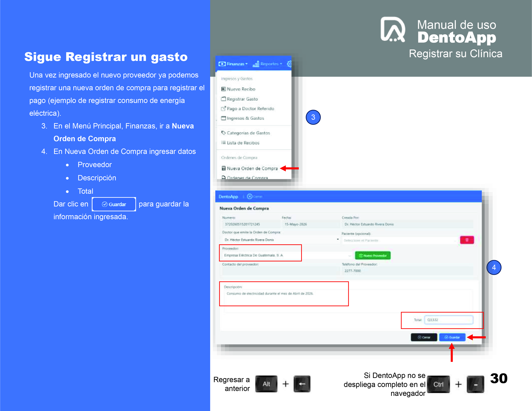This screenshot has height=411, width=532.
Task: Go to Ingresos & Gastos entry
Action: click(243, 118)
